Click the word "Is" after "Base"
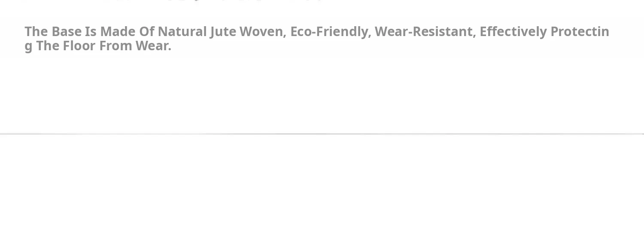644x237 pixels. tap(91, 32)
